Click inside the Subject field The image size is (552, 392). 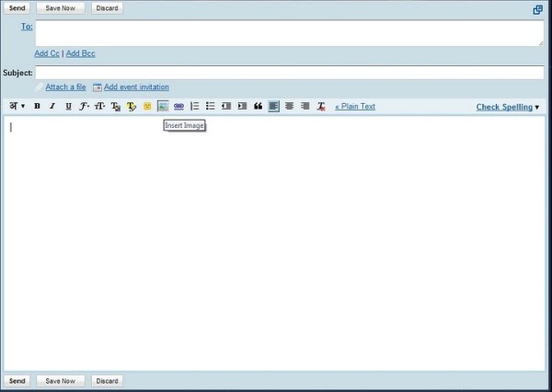tap(289, 72)
